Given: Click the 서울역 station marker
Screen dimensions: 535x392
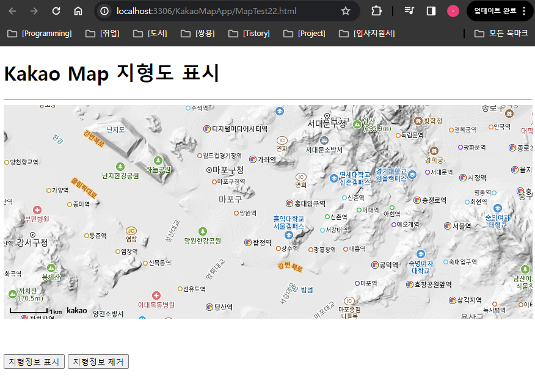Looking at the screenshot, I should point(448,226).
